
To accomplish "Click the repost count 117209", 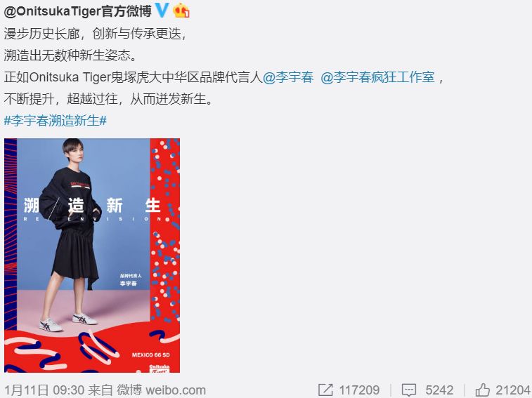I will tap(359, 390).
